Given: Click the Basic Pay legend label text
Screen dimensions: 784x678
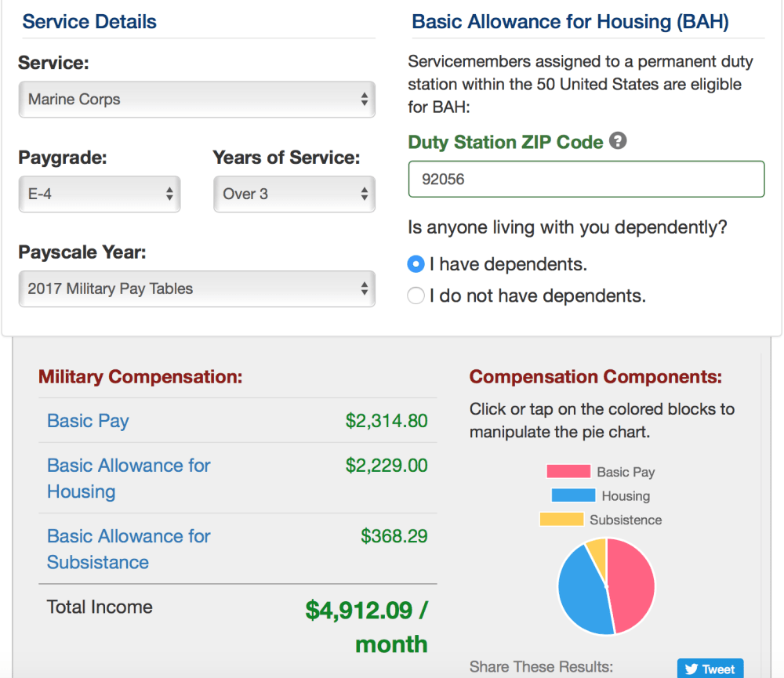Looking at the screenshot, I should (626, 472).
